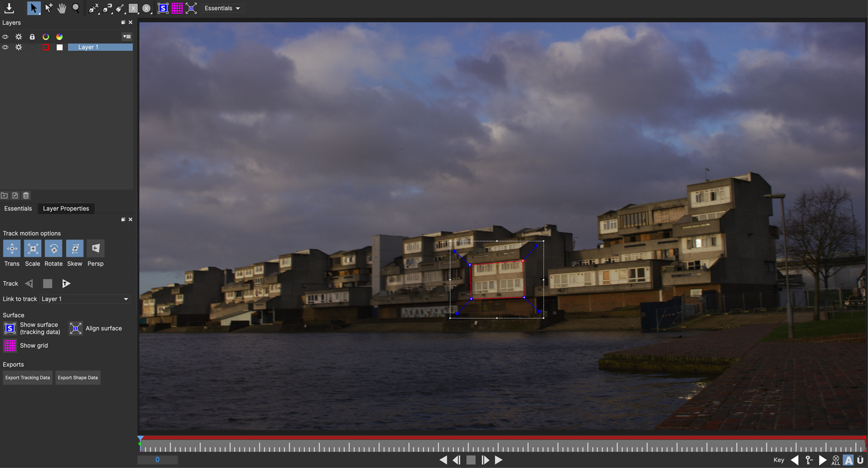Click the spline color ring header icon
Image resolution: width=868 pixels, height=468 pixels.
click(46, 37)
